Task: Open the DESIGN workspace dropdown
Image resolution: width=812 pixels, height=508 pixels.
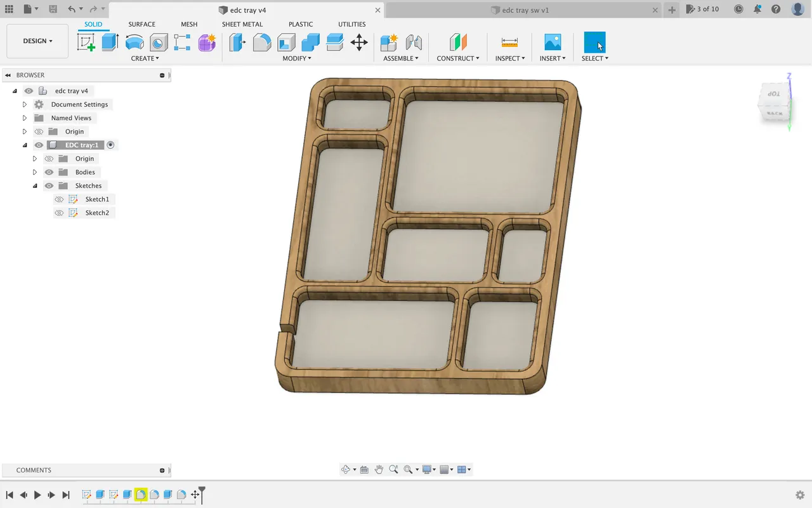Action: click(37, 41)
